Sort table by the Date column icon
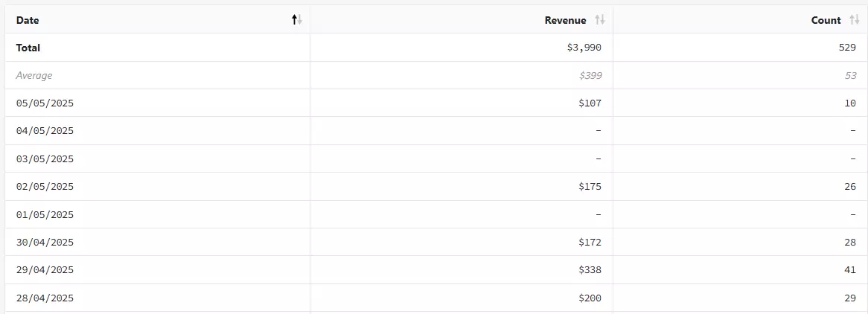Screen dimensions: 868x314 tap(297, 20)
